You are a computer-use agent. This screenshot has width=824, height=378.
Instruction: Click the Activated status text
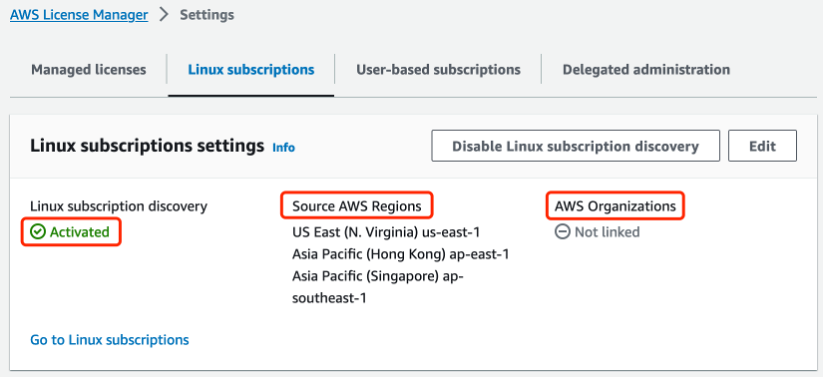[x=79, y=232]
